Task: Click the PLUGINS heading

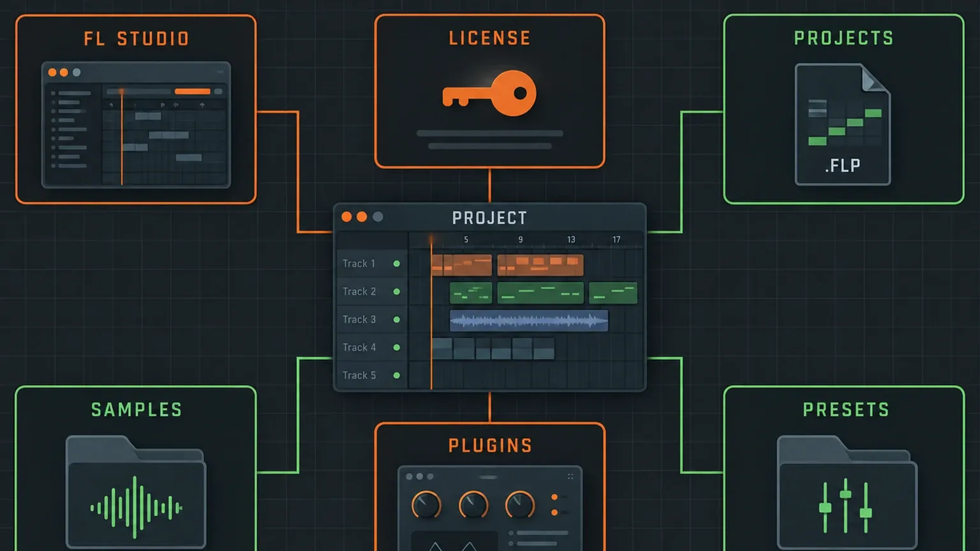Action: click(x=490, y=446)
